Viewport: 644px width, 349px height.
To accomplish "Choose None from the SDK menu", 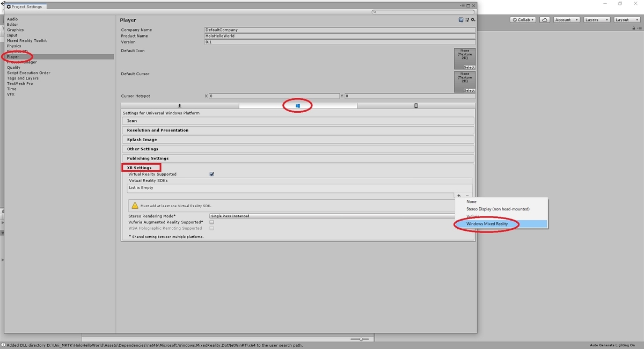I will coord(502,201).
